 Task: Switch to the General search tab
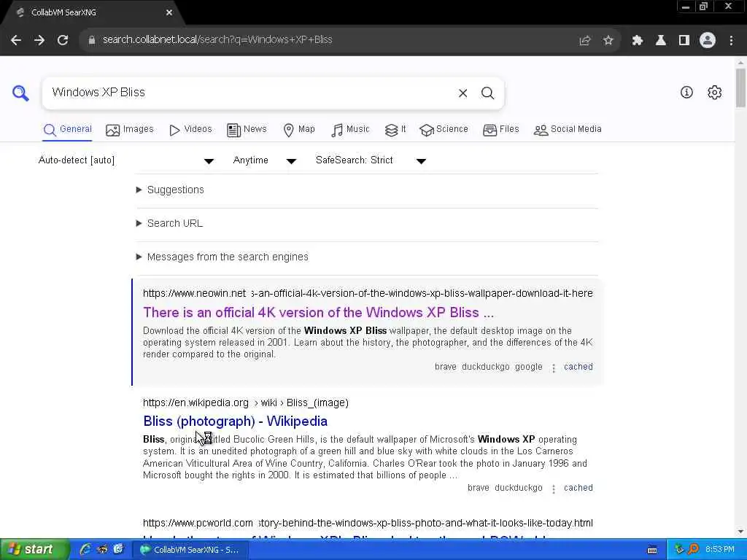tap(67, 130)
